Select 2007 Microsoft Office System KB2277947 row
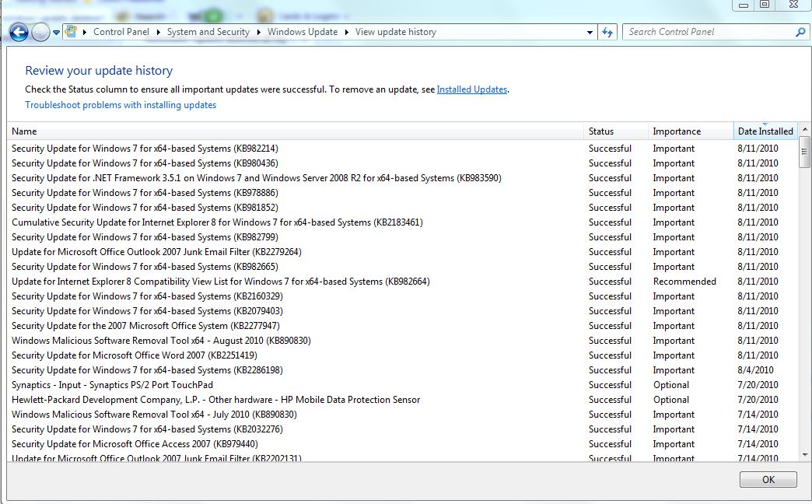This screenshot has width=812, height=504. click(x=402, y=326)
